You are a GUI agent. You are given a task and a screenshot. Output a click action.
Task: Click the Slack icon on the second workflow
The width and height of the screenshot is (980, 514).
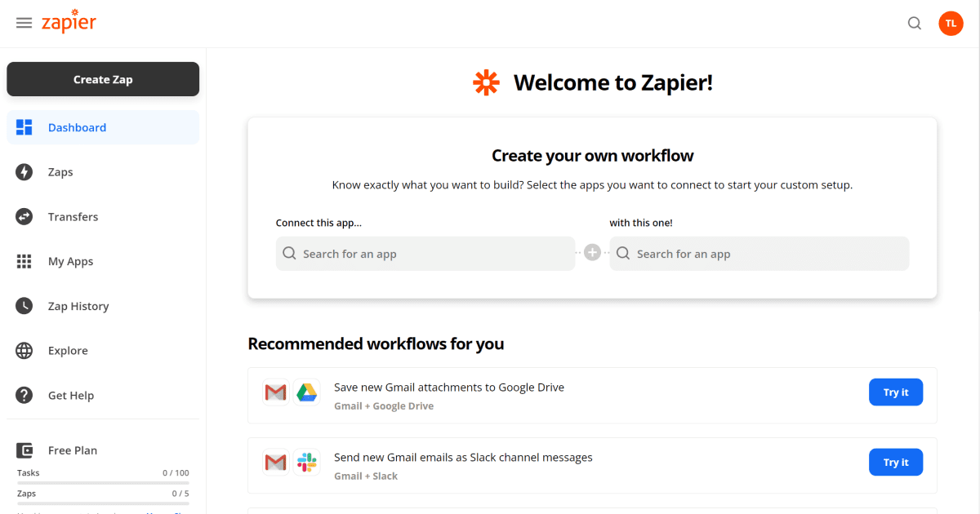pos(306,462)
